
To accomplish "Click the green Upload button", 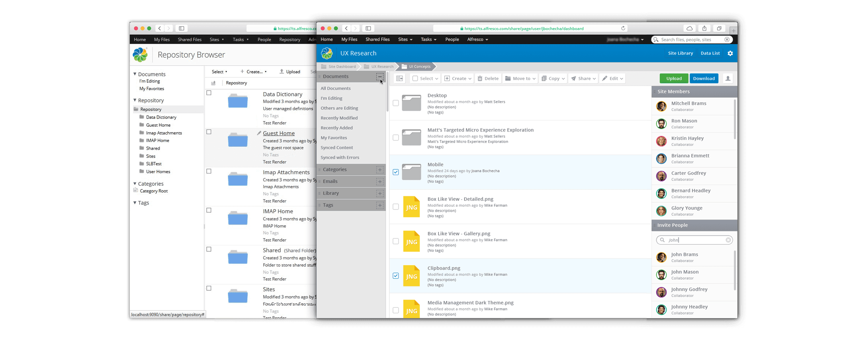I will (x=674, y=78).
